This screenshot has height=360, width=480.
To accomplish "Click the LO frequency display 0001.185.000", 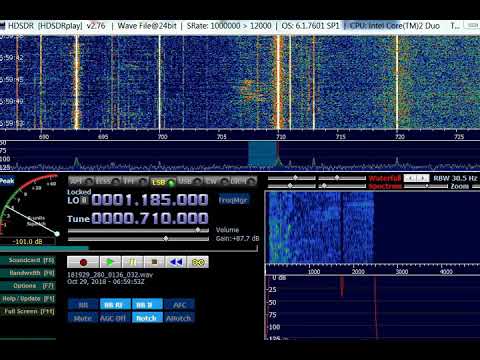I will pyautogui.click(x=150, y=200).
